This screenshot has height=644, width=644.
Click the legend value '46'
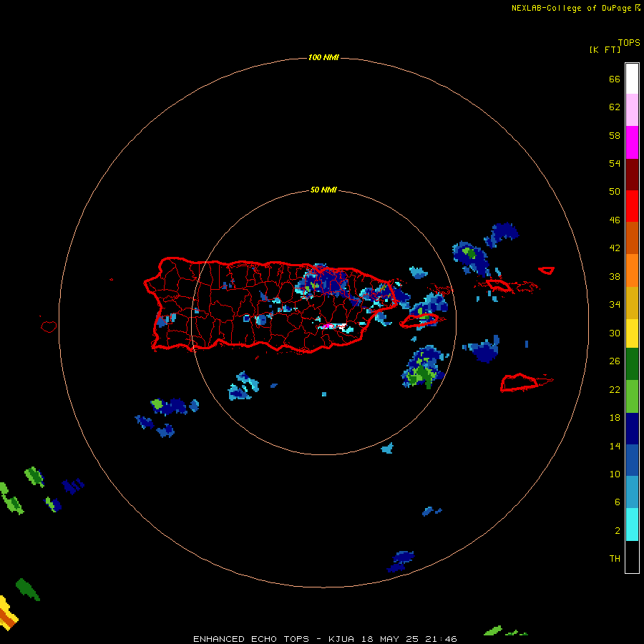(x=615, y=220)
